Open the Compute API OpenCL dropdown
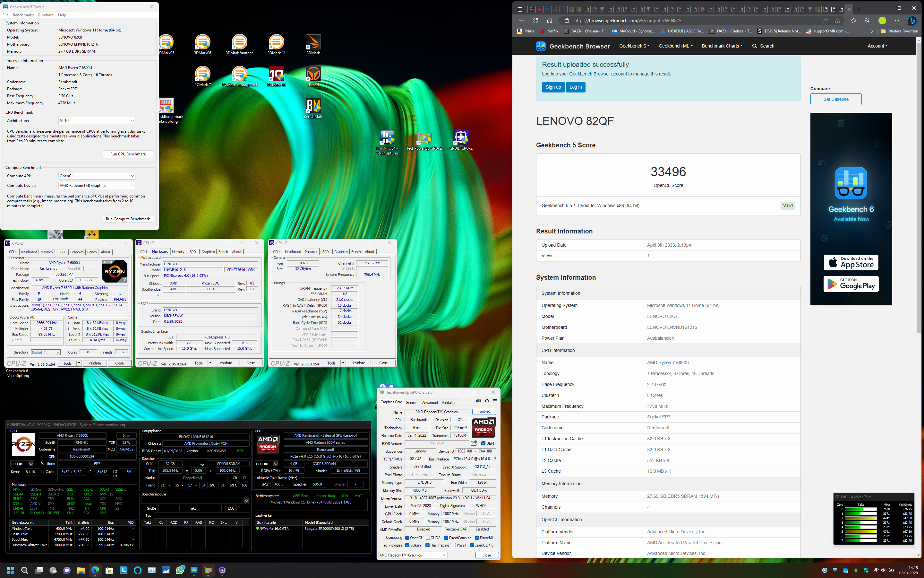This screenshot has height=578, width=924. click(x=97, y=176)
